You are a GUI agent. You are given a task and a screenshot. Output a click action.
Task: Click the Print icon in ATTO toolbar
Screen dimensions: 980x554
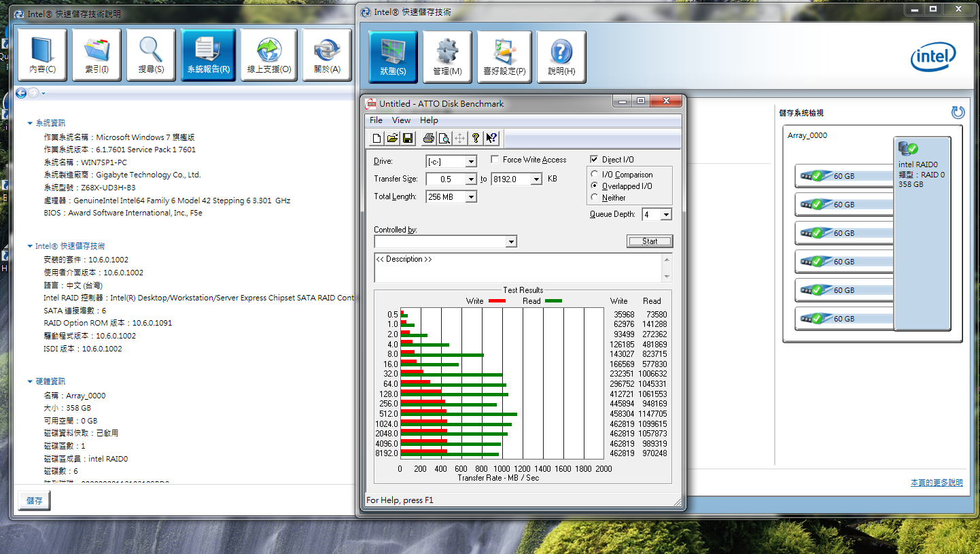[429, 139]
